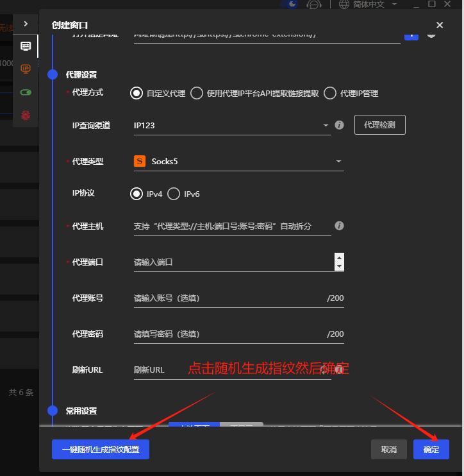
Task: Click info icon next to IP查询渠道
Action: (339, 125)
